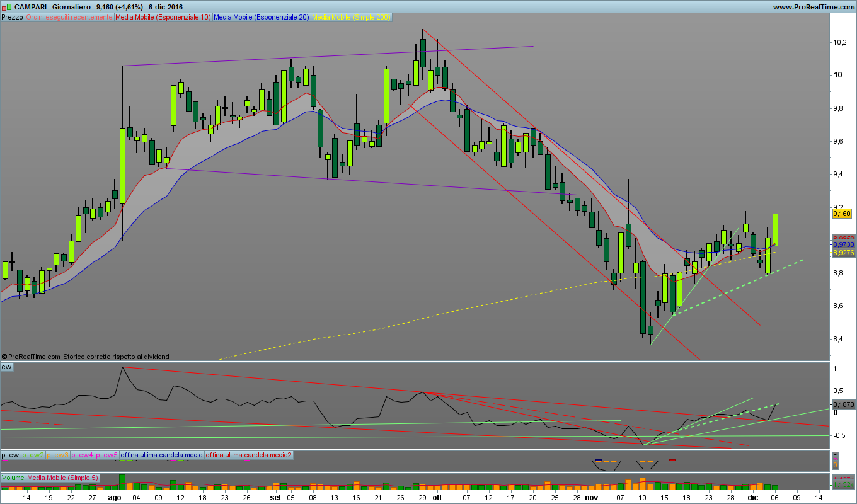Open Media Mobile (Simple 5) volume label
Image resolution: width=857 pixels, height=504 pixels.
point(62,478)
